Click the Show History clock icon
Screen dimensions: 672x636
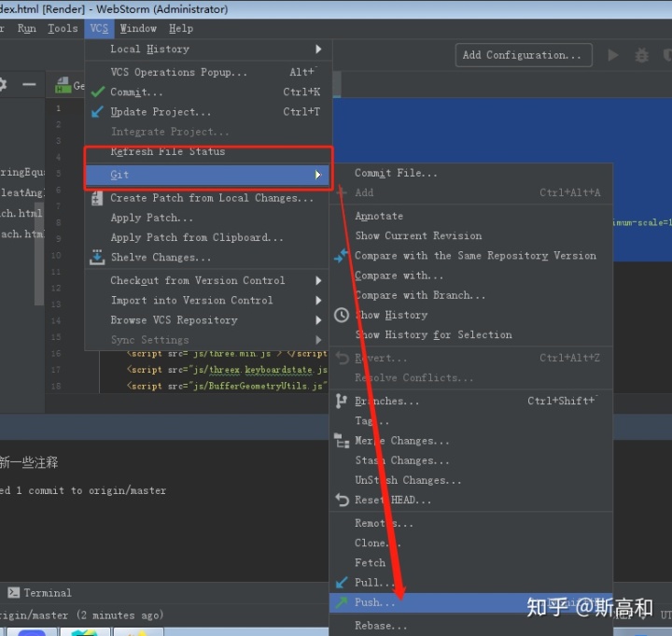[x=342, y=316]
